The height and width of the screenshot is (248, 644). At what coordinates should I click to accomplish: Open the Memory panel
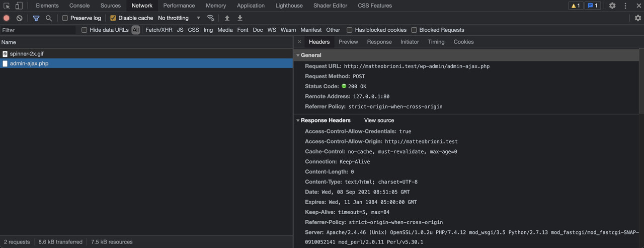tap(216, 6)
